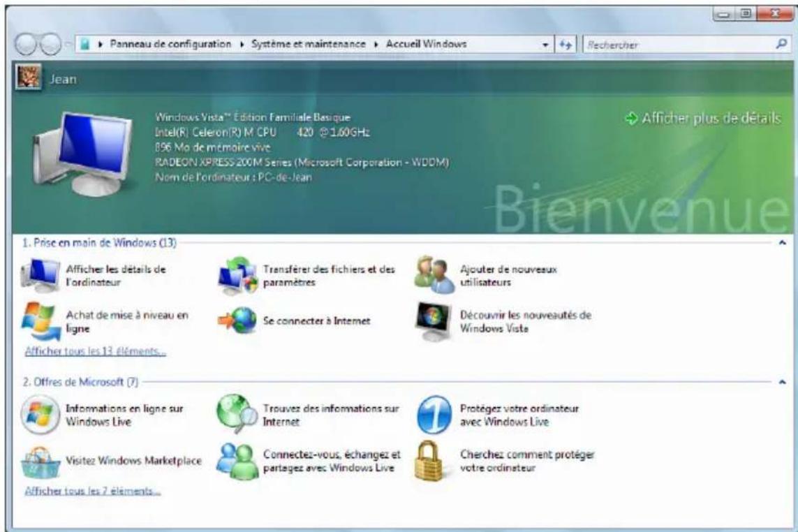Click the Jean user name text
This screenshot has width=798, height=532.
(x=63, y=80)
